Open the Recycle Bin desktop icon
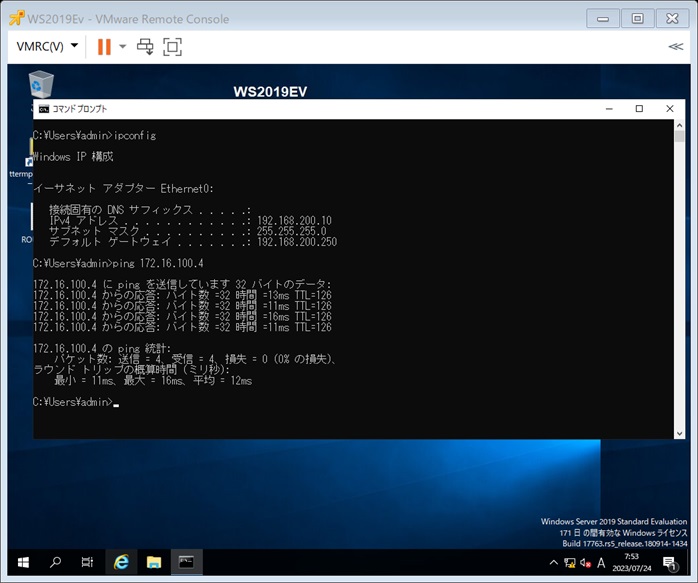Screen dimensions: 698x583 click(x=41, y=84)
